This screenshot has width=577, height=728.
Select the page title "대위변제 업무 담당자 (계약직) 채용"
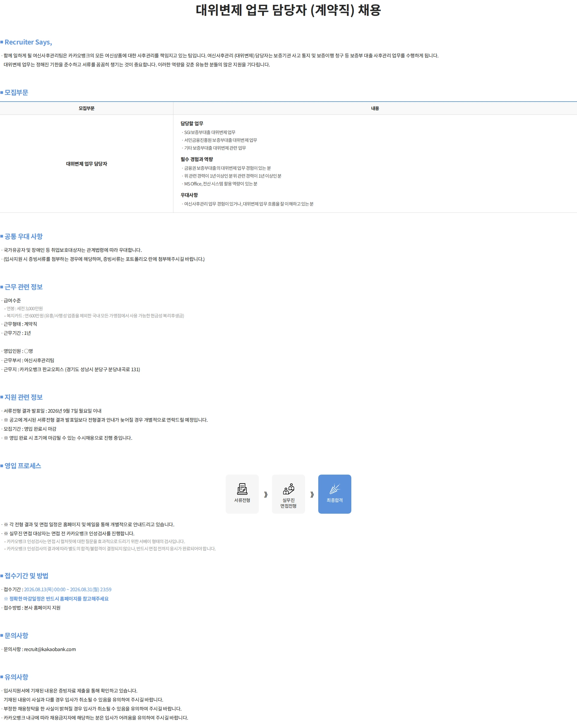coord(288,10)
